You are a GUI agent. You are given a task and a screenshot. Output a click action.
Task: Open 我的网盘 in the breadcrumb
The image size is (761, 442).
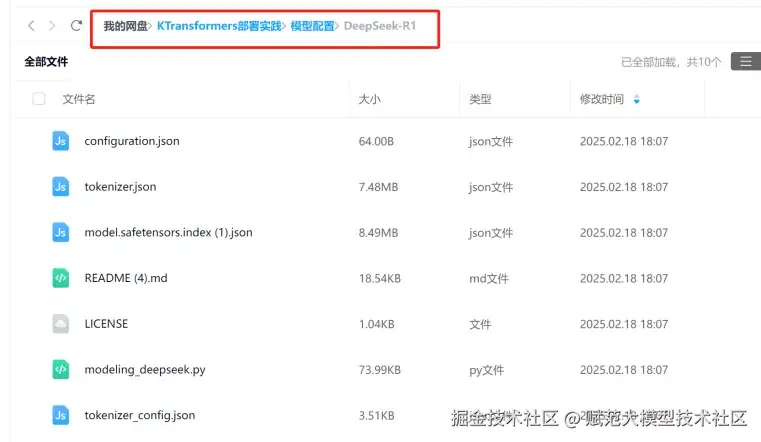125,26
